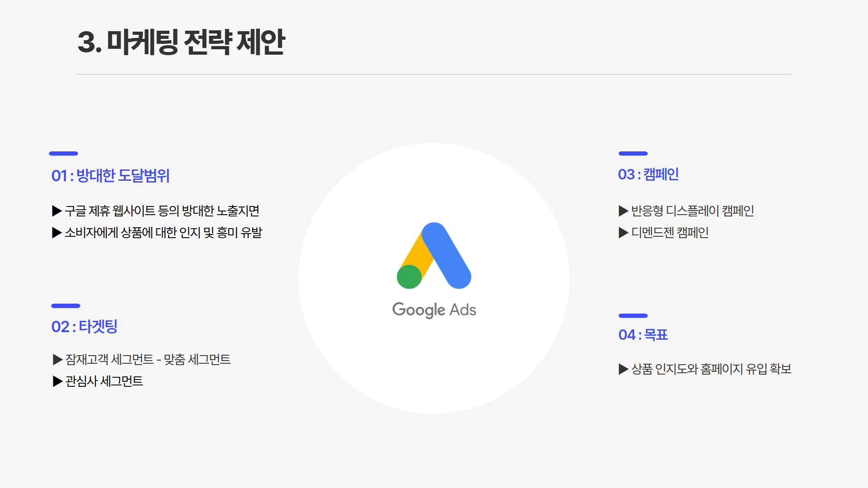Click the heading '02 : 타겟팅'
The width and height of the screenshot is (868, 488).
click(x=84, y=326)
